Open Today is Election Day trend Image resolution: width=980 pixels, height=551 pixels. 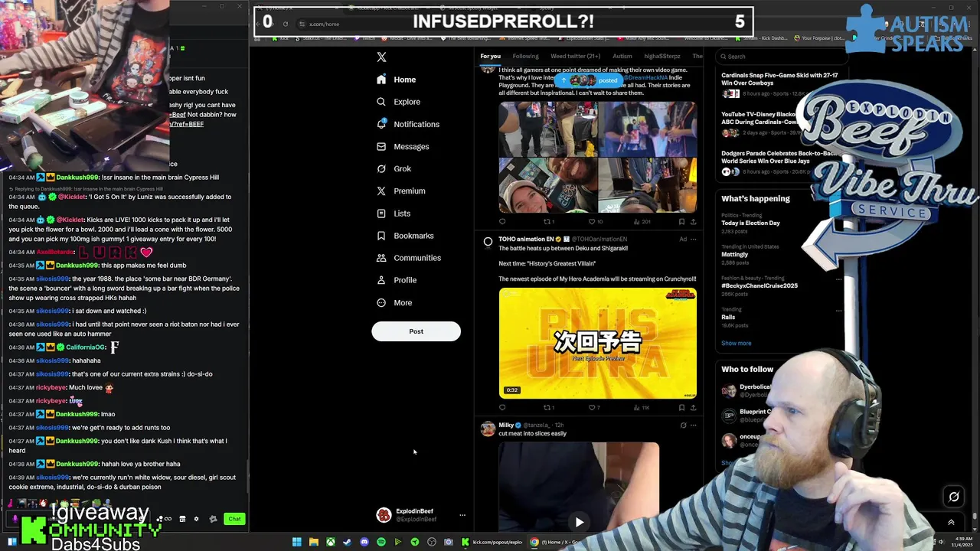[x=750, y=223]
